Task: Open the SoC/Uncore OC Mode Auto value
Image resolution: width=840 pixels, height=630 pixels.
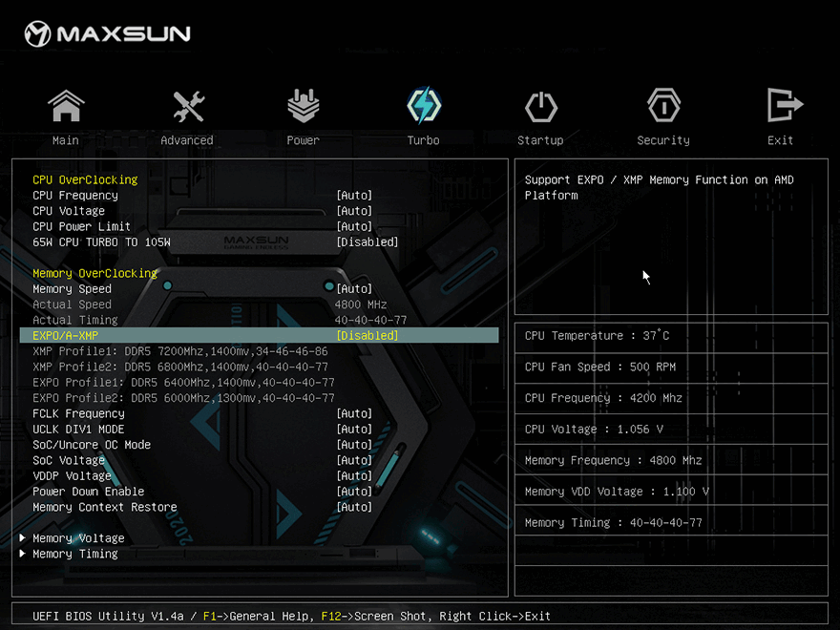Action: [x=354, y=445]
